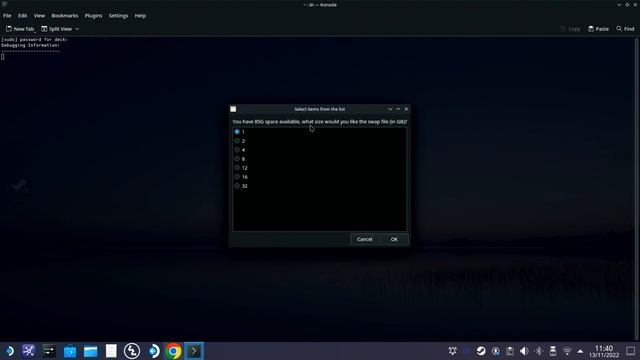Expand the Split View dropdown arrow
640x360 pixels.
coord(77,29)
